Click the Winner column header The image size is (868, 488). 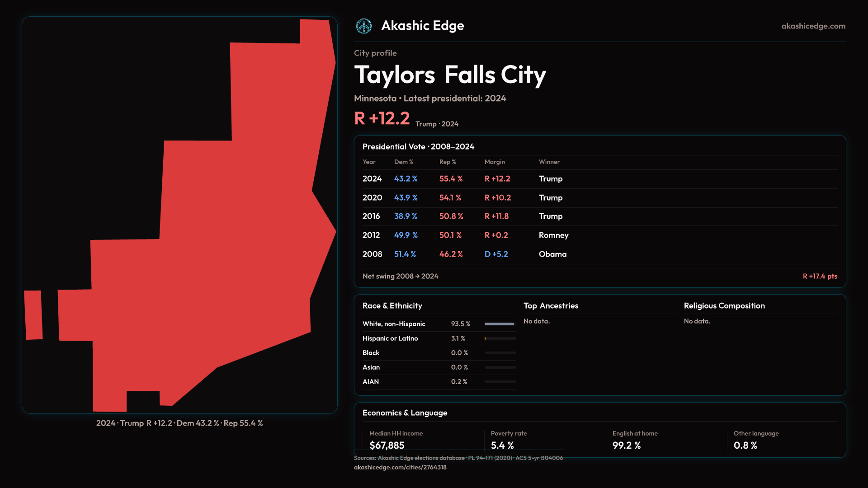tap(549, 162)
